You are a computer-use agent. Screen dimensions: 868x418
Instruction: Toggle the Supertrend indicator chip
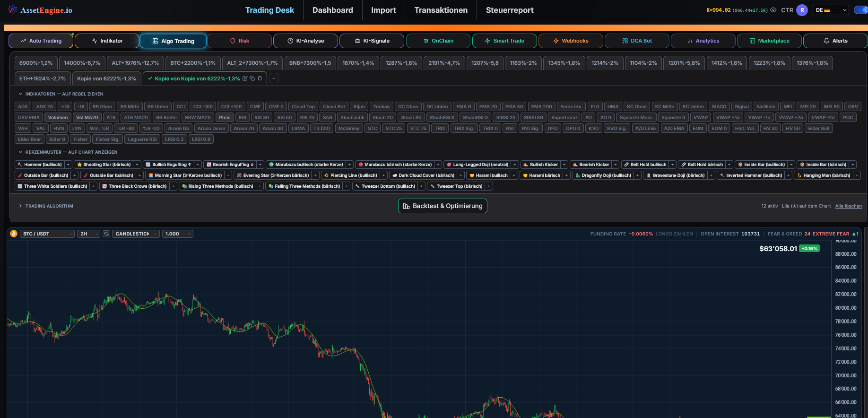(x=564, y=117)
